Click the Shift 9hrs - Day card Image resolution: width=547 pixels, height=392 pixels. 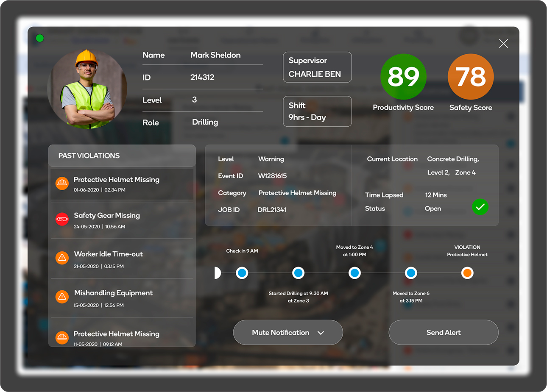[x=317, y=111]
